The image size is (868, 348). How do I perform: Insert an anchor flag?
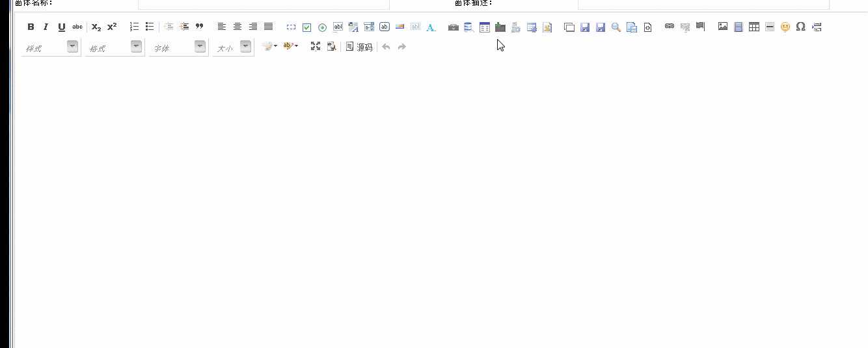point(700,27)
